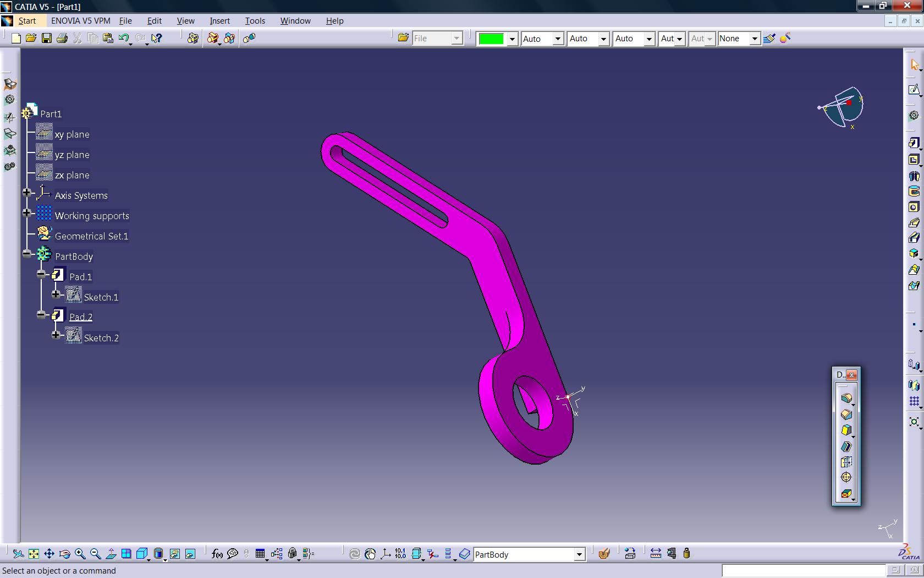This screenshot has width=924, height=578.
Task: Click the Select arrow tool
Action: pos(915,65)
